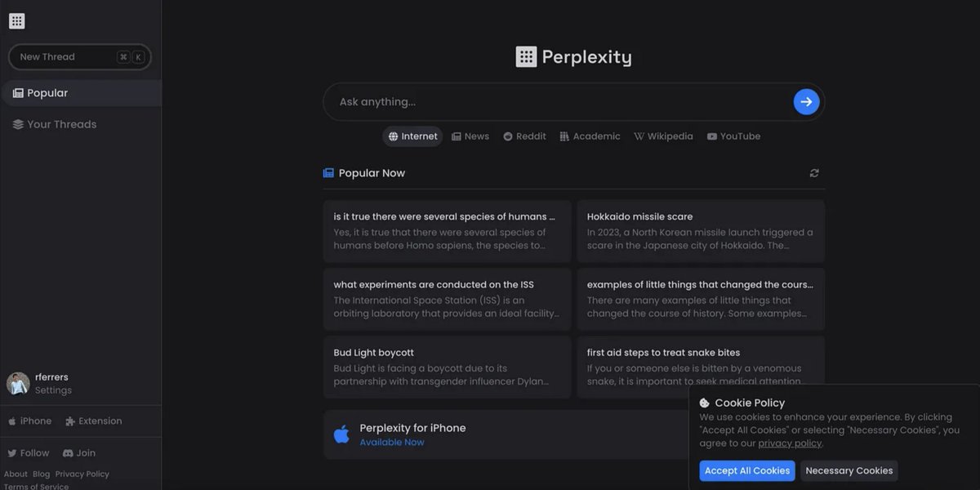This screenshot has width=980, height=490.
Task: Select the Reddit search focus
Action: [524, 136]
